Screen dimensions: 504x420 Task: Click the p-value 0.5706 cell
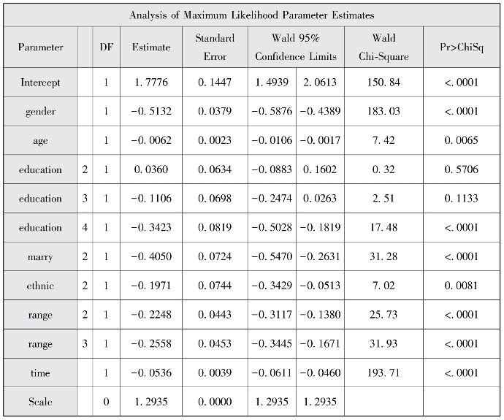point(462,169)
